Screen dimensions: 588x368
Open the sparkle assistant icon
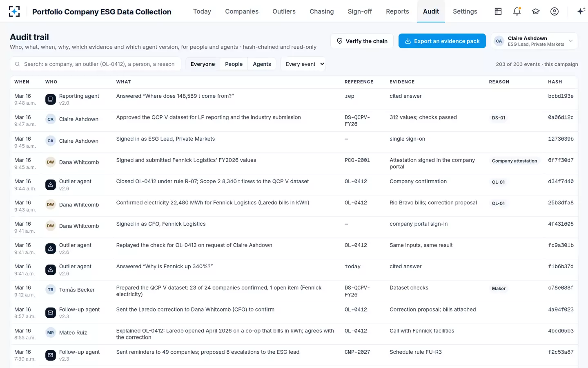pos(581,11)
